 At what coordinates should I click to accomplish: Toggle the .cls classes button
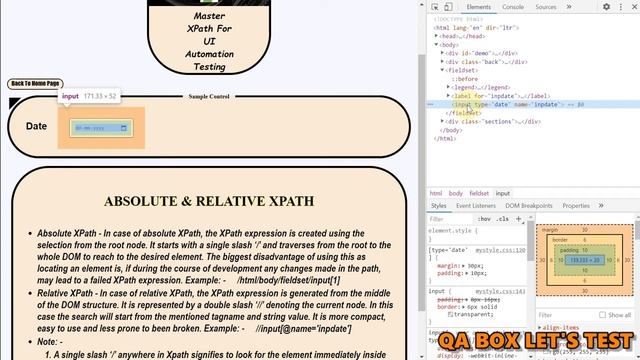[502, 219]
